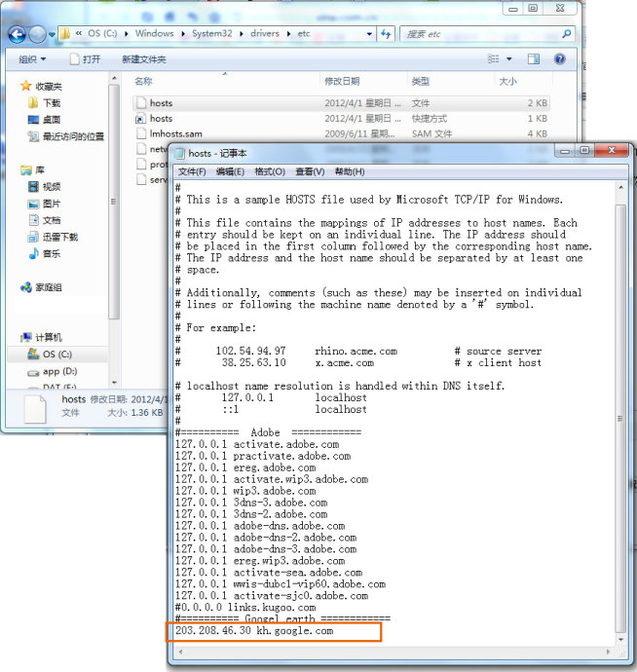Viewport: 637px width, 672px height.
Task: Click the change view icon
Action: tap(494, 58)
